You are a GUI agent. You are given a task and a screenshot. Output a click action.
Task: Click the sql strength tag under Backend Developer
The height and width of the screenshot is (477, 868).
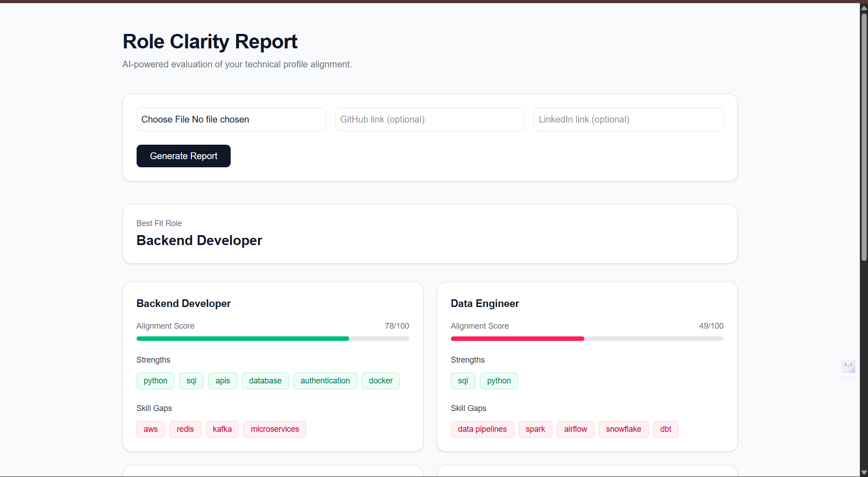[191, 381]
